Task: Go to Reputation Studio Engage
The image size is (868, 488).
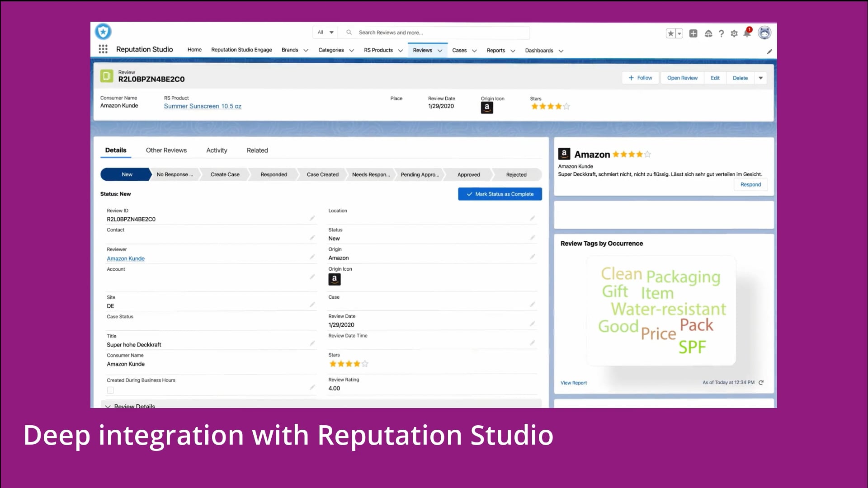Action: tap(241, 50)
